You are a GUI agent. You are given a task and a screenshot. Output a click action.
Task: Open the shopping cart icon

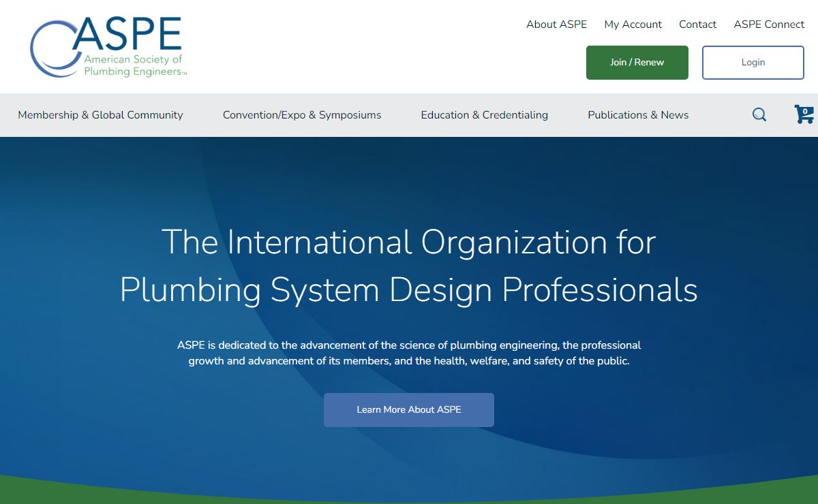pos(804,114)
